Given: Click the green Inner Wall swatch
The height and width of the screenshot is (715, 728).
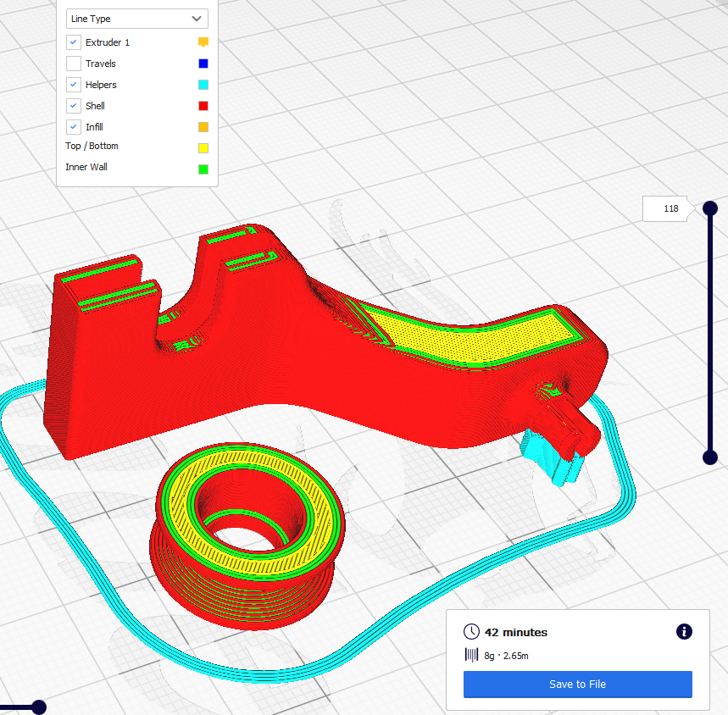Looking at the screenshot, I should click(203, 169).
